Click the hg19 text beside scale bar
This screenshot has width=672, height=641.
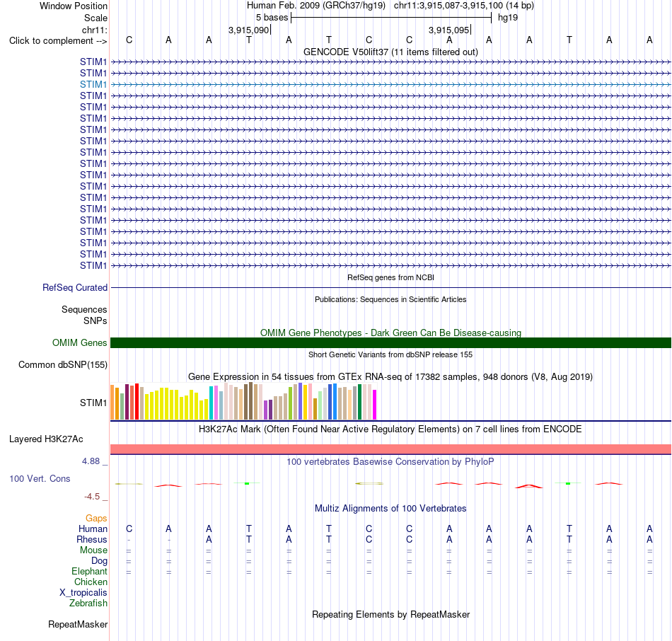pyautogui.click(x=508, y=18)
